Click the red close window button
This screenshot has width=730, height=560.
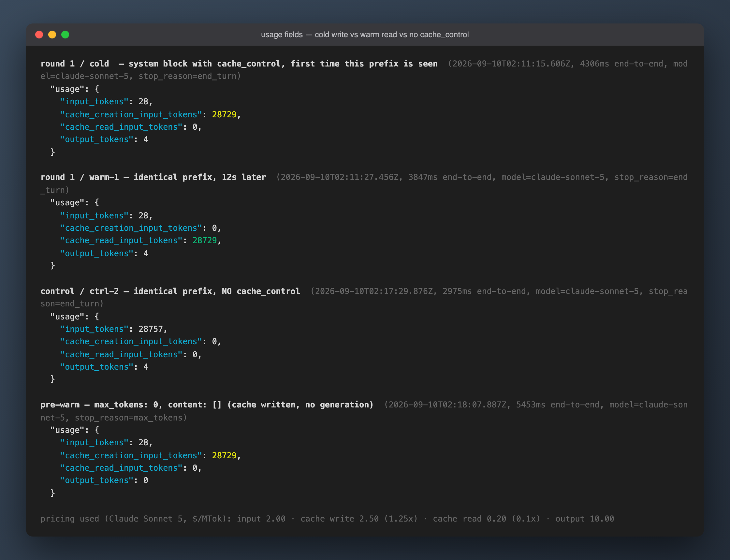pyautogui.click(x=39, y=35)
